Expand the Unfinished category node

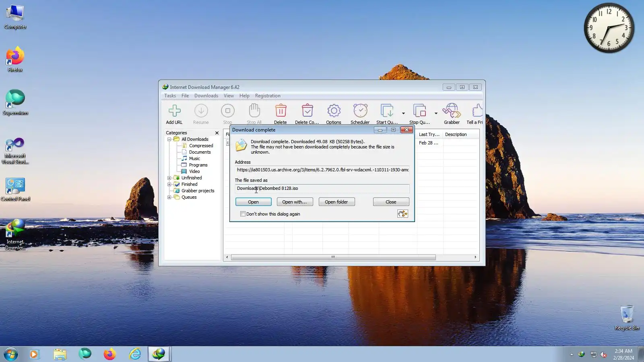click(x=169, y=178)
